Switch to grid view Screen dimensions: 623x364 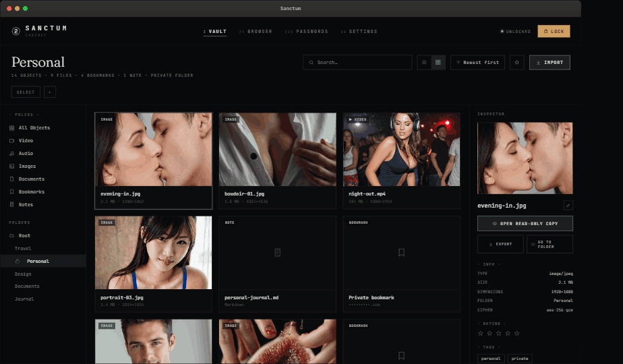coord(438,63)
